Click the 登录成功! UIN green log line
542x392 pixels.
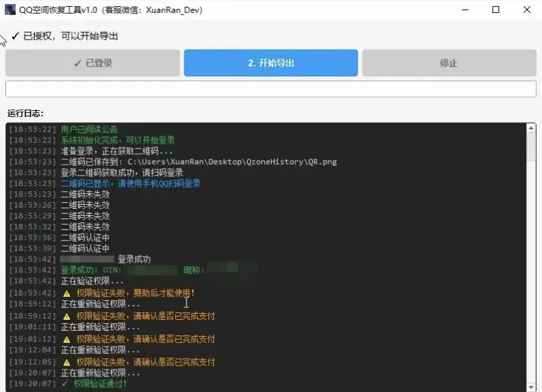tap(91, 270)
